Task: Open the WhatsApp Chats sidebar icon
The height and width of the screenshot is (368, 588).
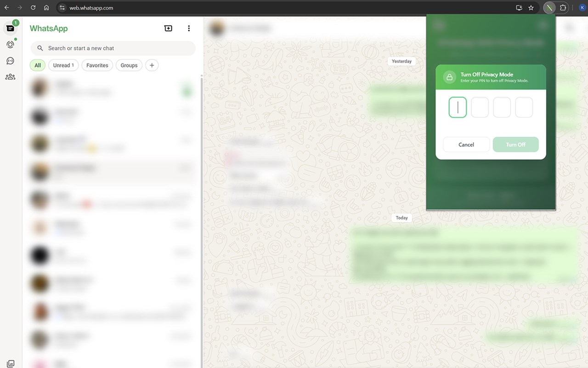Action: click(x=10, y=29)
